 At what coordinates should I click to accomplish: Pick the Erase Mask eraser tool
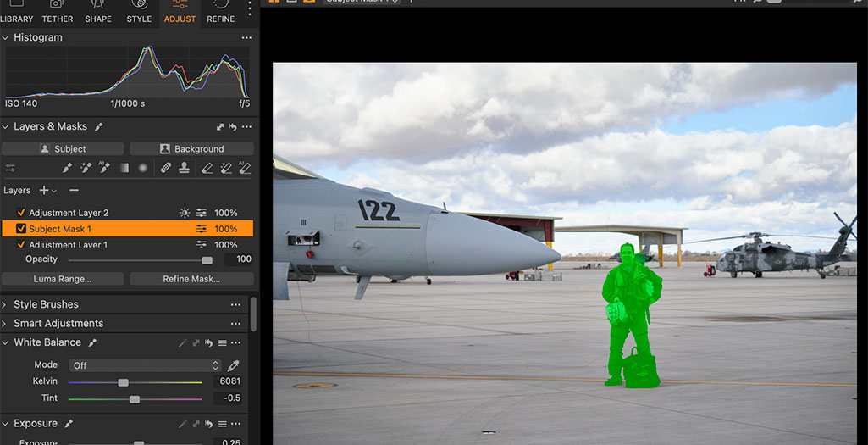pyautogui.click(x=207, y=168)
